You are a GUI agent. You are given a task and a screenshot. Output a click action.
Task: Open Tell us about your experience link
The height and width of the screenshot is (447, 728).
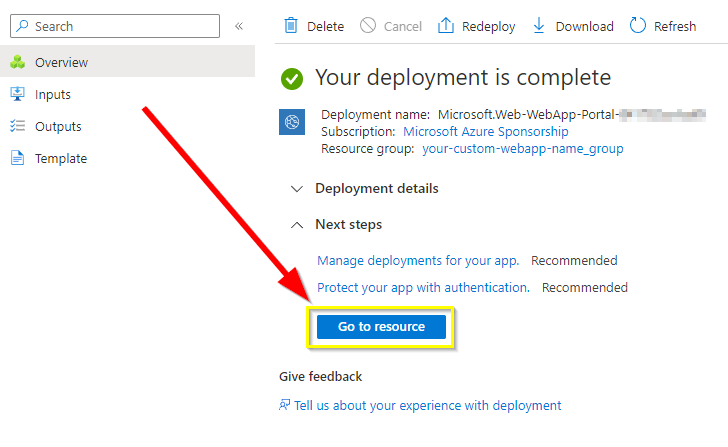pos(428,405)
